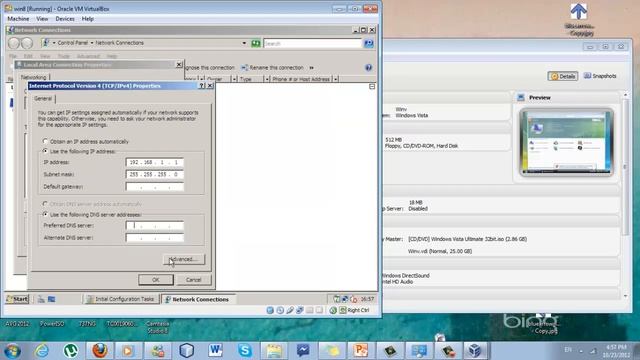The image size is (640, 360).
Task: Click the VirtualBox USB status icon
Action: pos(290,310)
